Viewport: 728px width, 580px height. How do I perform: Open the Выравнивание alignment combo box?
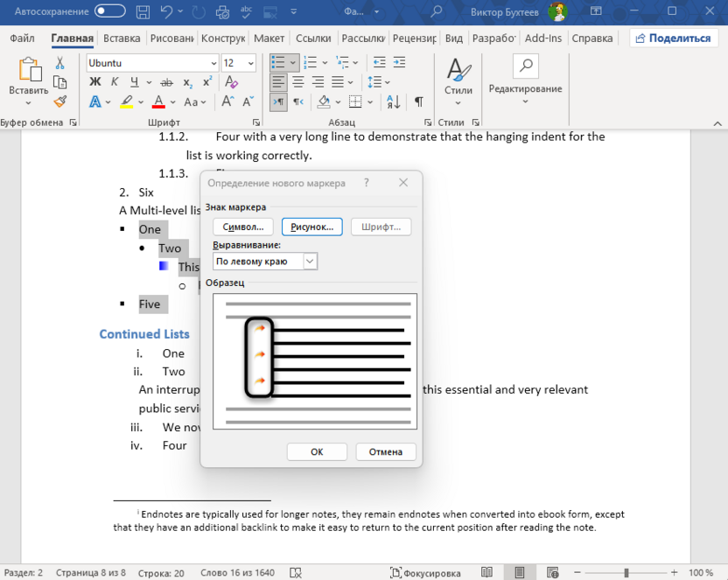pyautogui.click(x=265, y=262)
